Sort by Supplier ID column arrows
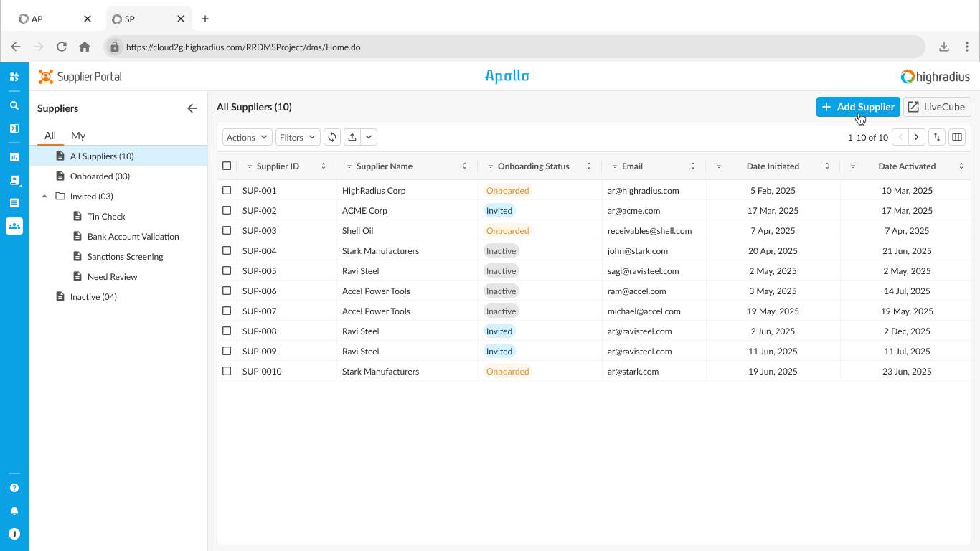 [324, 166]
